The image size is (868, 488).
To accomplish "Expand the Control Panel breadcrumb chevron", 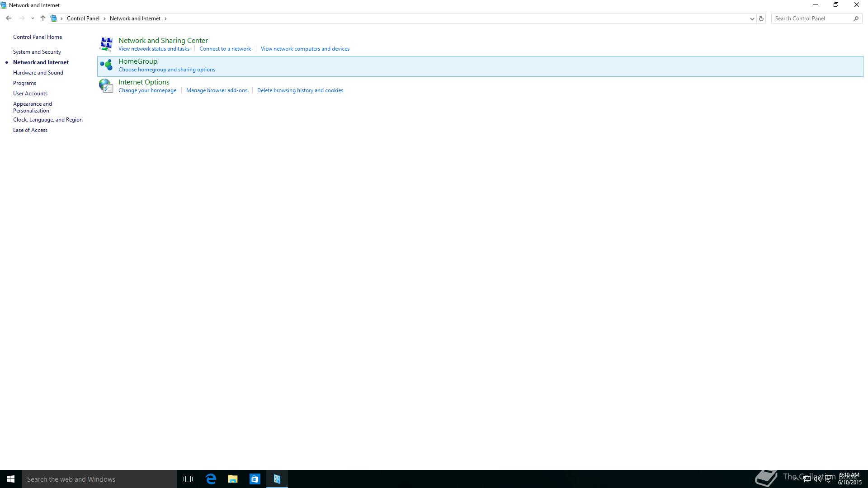I will [x=104, y=19].
